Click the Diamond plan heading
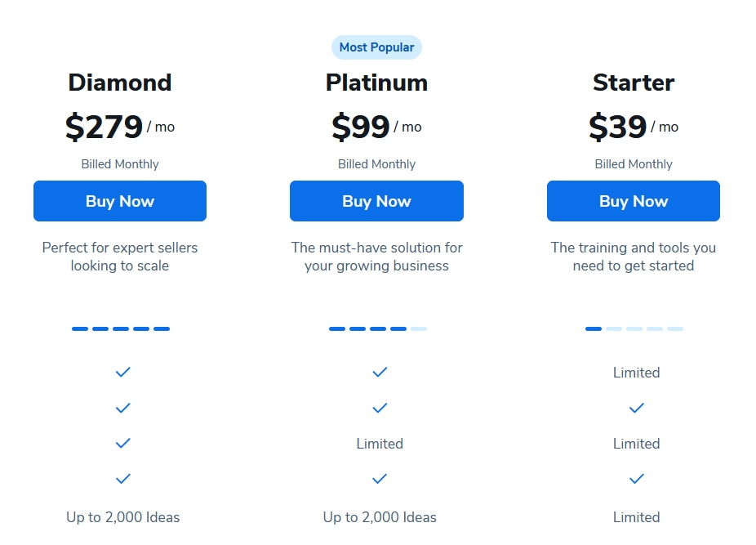This screenshot has height=545, width=756. click(120, 83)
